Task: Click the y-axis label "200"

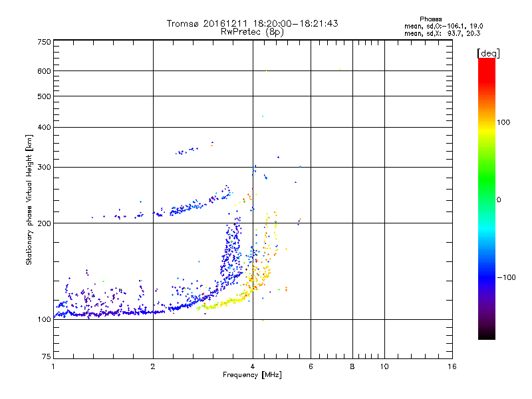Action: coord(44,223)
